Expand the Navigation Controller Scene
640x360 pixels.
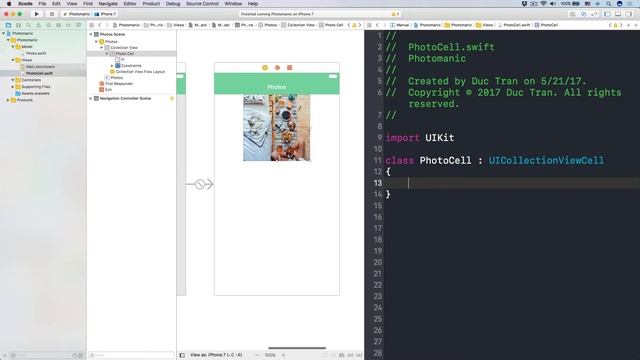[x=91, y=98]
